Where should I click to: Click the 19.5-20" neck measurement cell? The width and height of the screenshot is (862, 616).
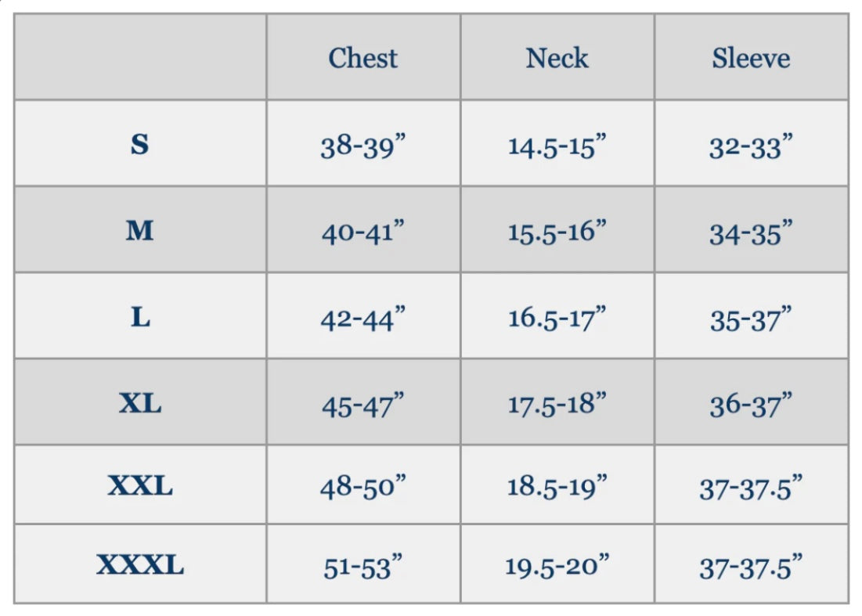557,565
